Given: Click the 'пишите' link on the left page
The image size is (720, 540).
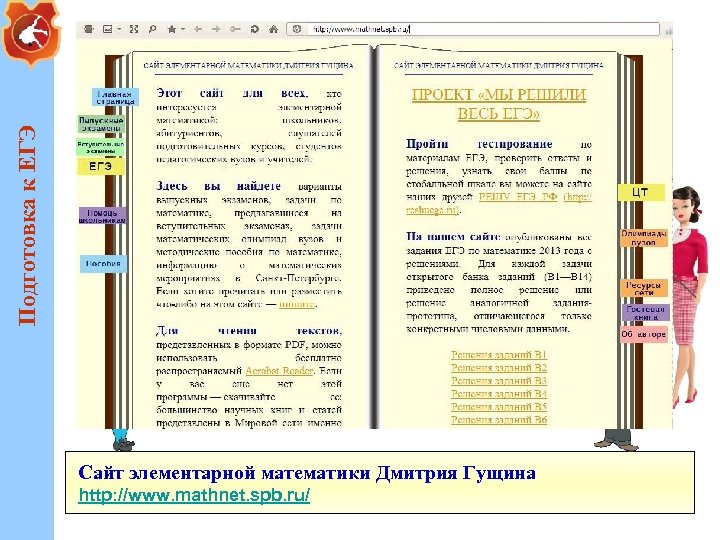Looking at the screenshot, I should coord(297,304).
